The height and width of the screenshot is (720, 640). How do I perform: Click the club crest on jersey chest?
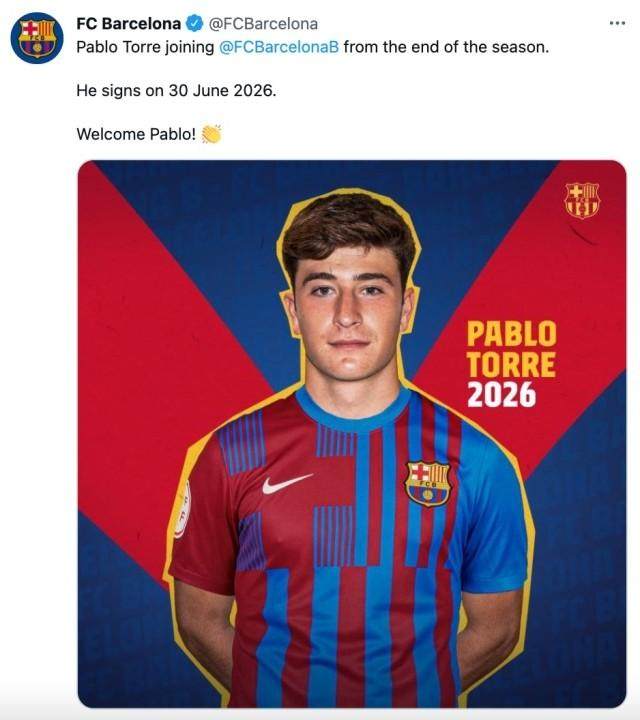tap(427, 483)
